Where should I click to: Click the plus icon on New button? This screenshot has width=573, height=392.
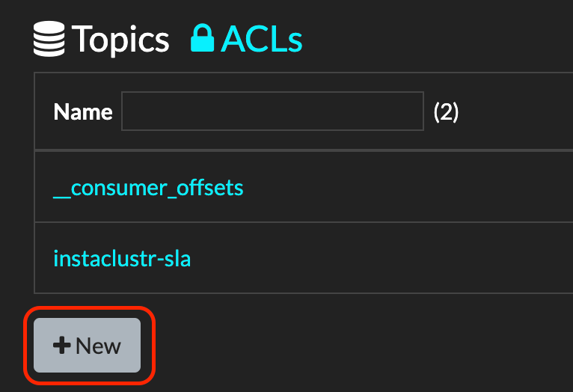click(62, 345)
